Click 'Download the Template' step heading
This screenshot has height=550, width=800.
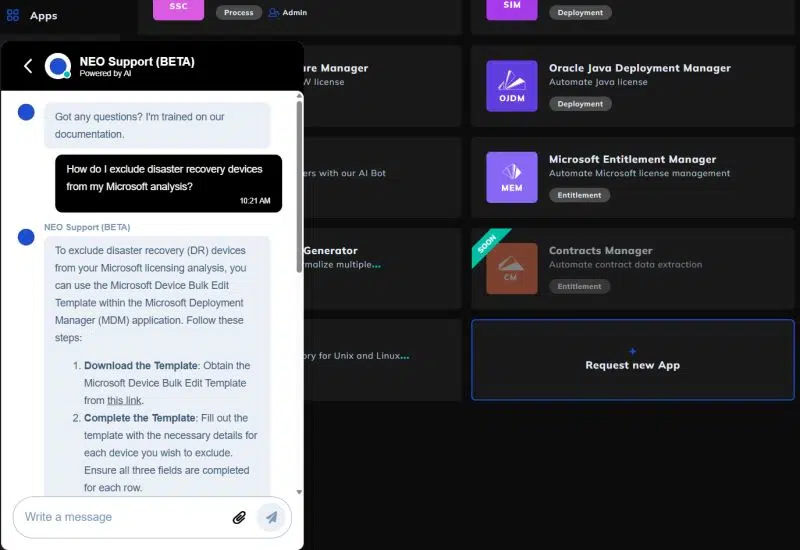[x=141, y=366]
